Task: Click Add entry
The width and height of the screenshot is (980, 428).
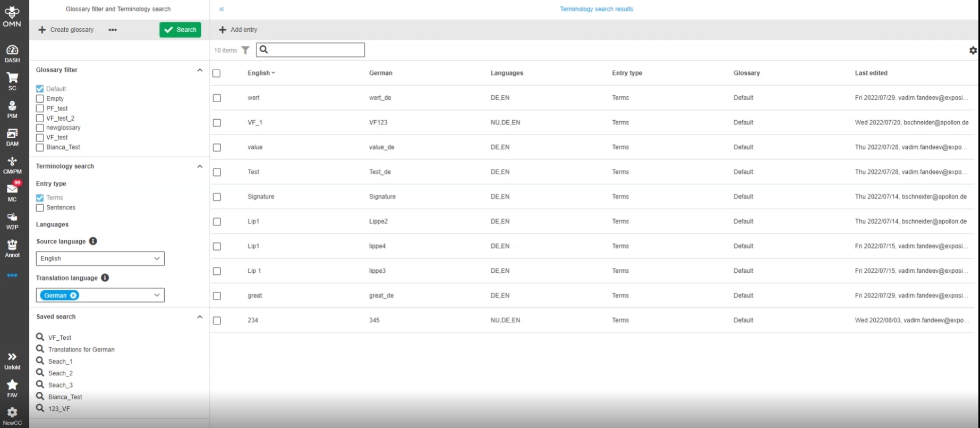Action: pos(238,30)
